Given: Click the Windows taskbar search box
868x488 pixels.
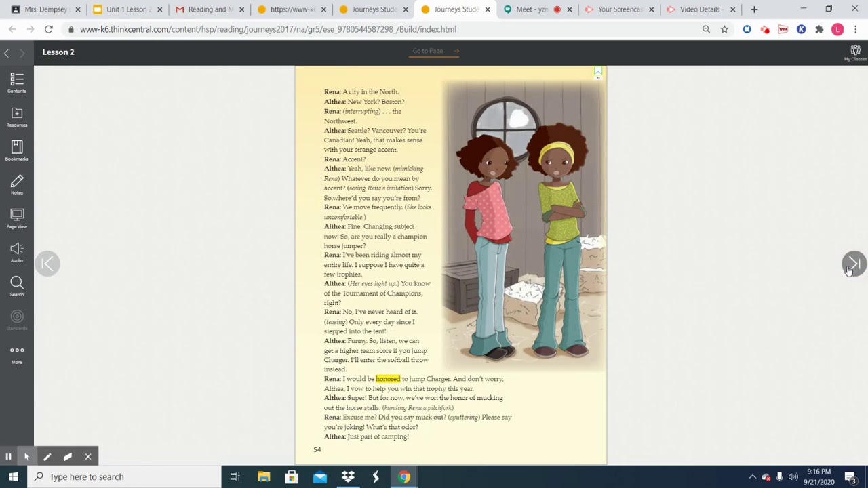Looking at the screenshot, I should coord(124,476).
